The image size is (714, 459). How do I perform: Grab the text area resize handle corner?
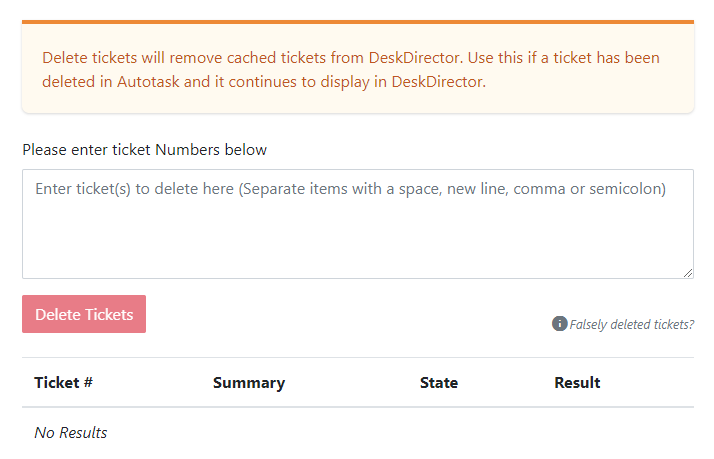click(688, 273)
